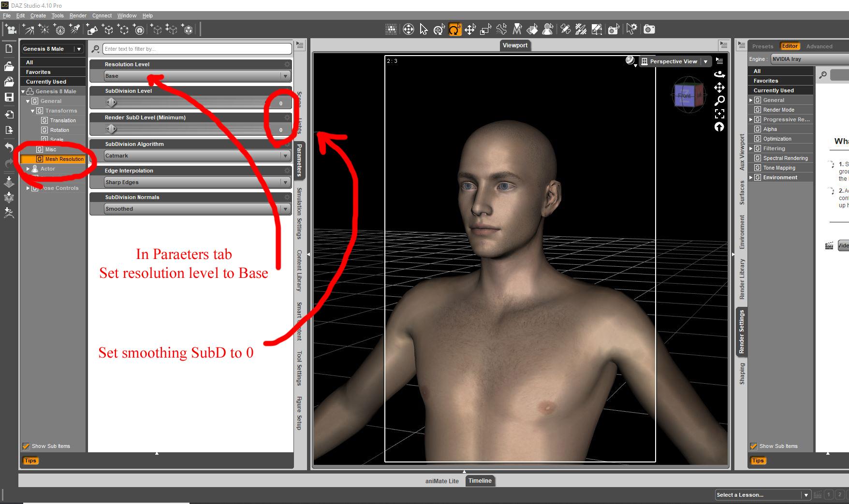
Task: Click the Render camera icon
Action: pyautogui.click(x=649, y=29)
